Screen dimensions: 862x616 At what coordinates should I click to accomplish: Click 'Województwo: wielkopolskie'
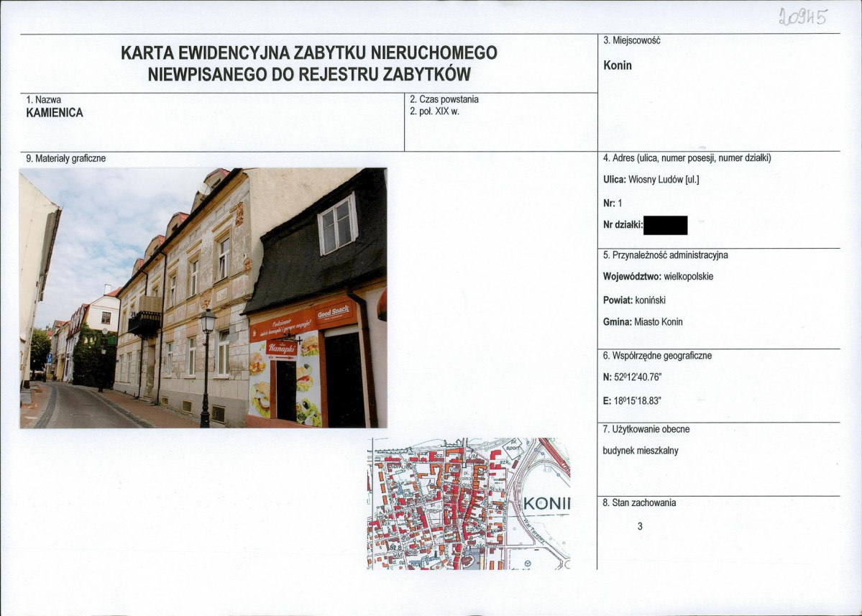pos(658,277)
